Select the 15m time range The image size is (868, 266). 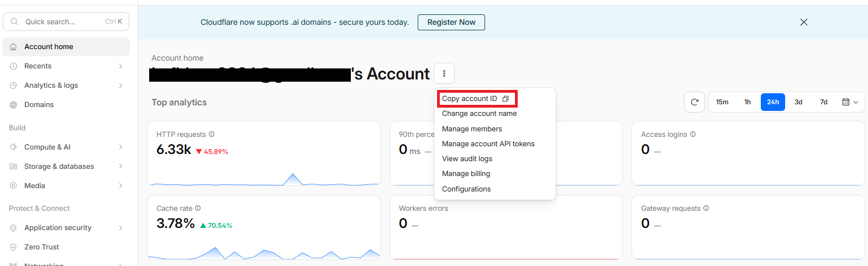(x=722, y=102)
